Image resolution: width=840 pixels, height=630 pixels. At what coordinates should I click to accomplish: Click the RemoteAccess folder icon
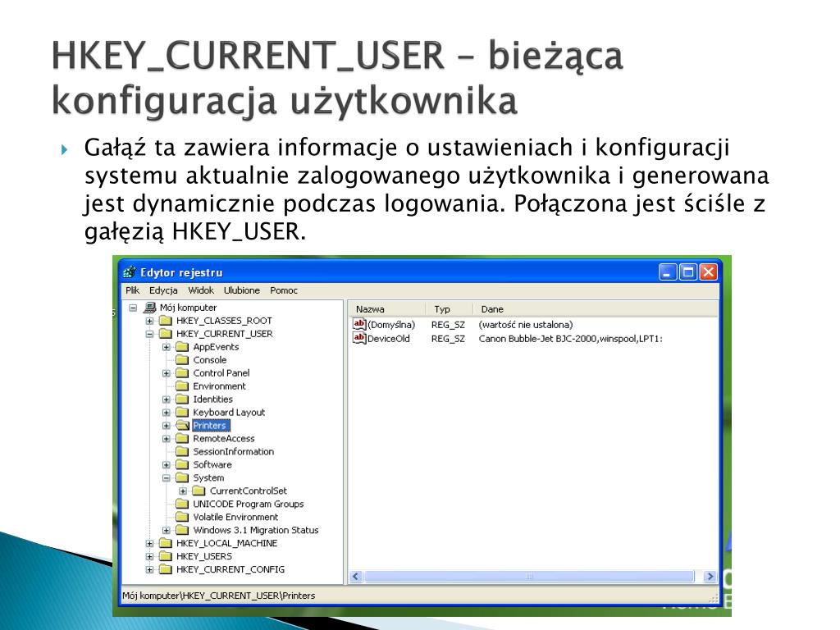183,438
